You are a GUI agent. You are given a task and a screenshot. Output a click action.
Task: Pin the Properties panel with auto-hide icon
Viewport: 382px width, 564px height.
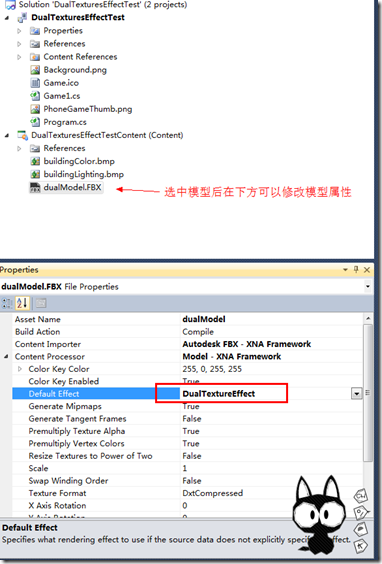click(356, 269)
